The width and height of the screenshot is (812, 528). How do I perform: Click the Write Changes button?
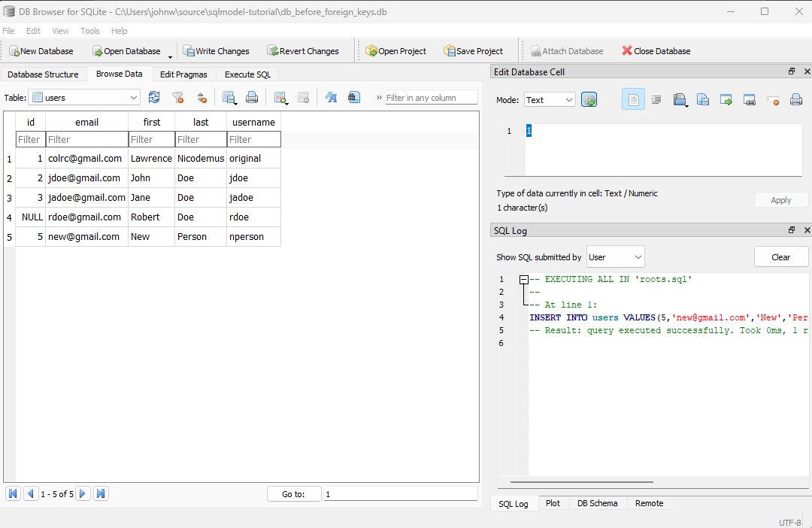pyautogui.click(x=216, y=51)
